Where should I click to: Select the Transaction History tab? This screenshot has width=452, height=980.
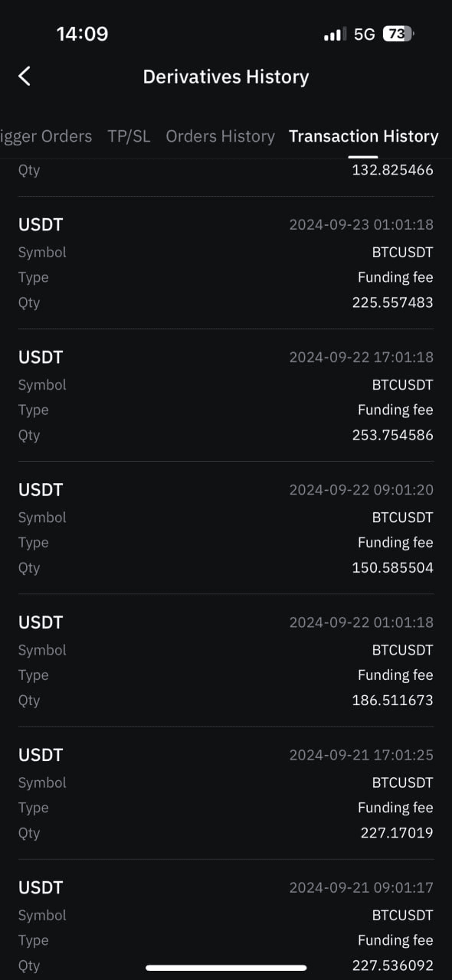click(363, 136)
